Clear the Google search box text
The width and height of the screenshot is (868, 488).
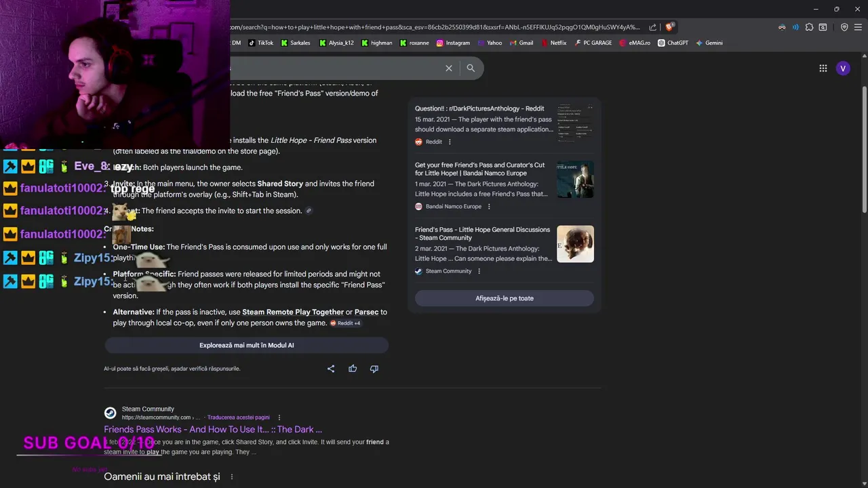(x=448, y=68)
